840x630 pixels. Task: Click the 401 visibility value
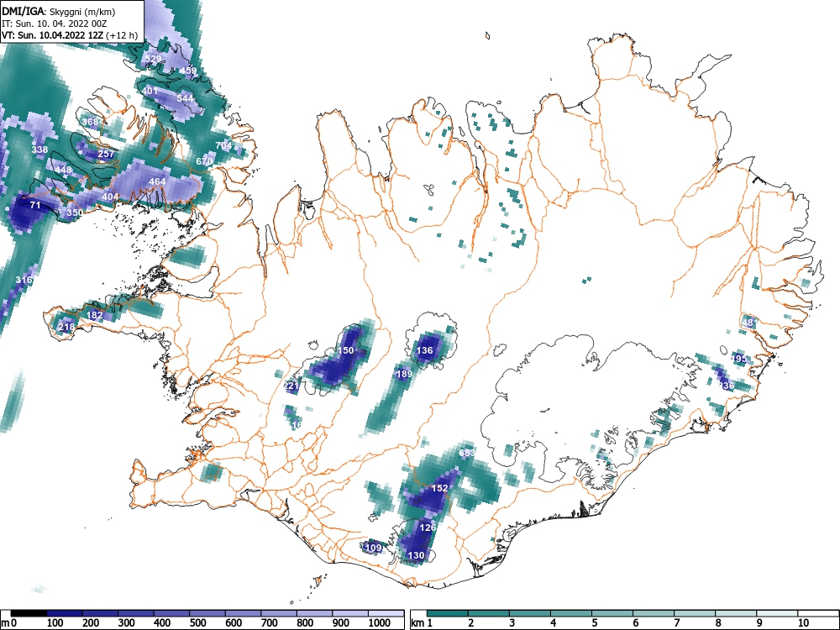(150, 91)
